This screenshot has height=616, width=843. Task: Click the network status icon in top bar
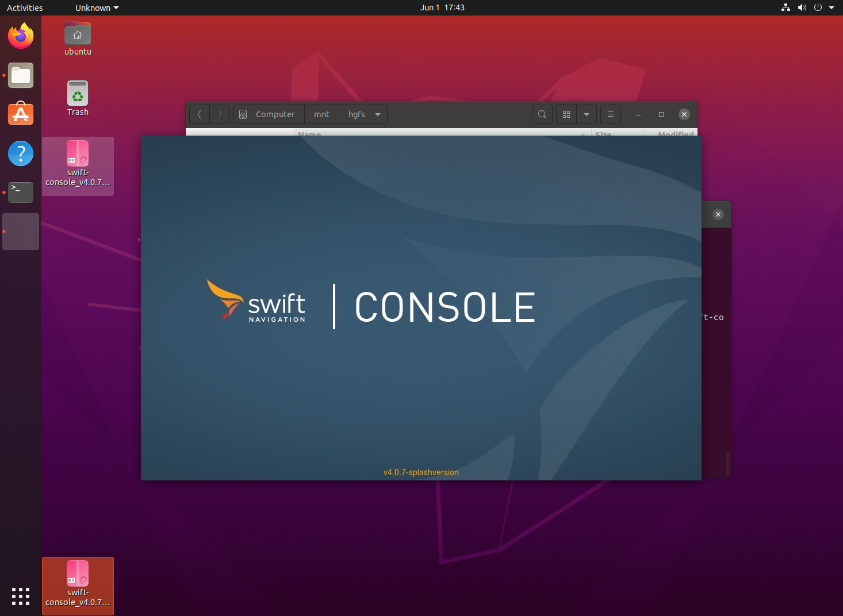coord(785,7)
